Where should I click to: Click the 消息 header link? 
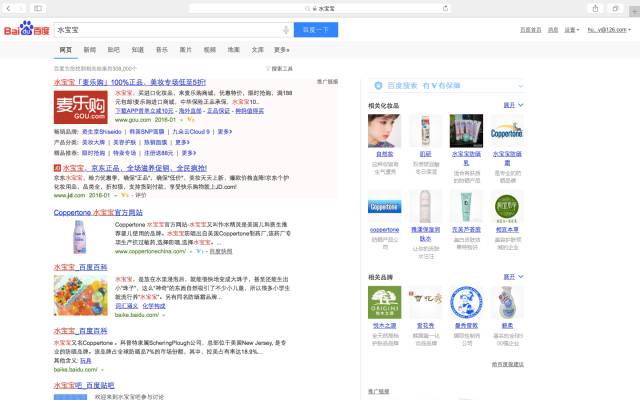[x=553, y=30]
